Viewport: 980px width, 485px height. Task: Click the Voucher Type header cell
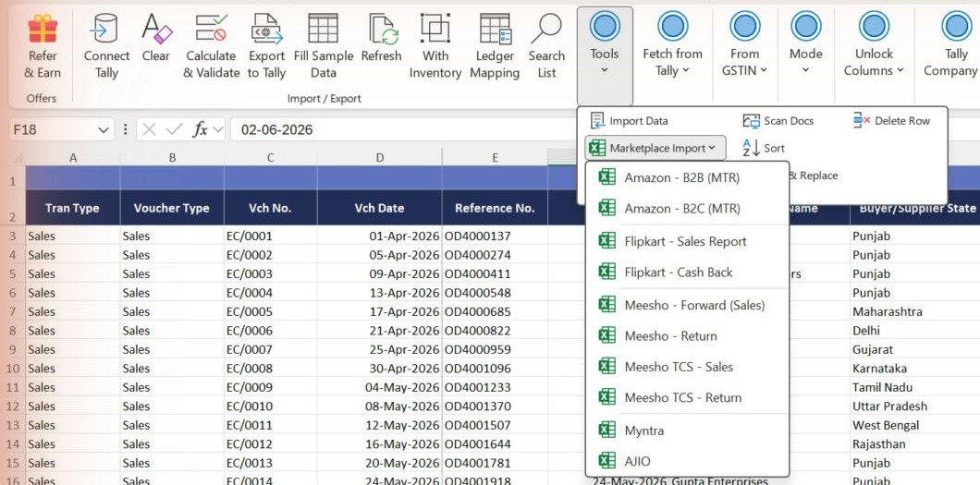point(172,208)
